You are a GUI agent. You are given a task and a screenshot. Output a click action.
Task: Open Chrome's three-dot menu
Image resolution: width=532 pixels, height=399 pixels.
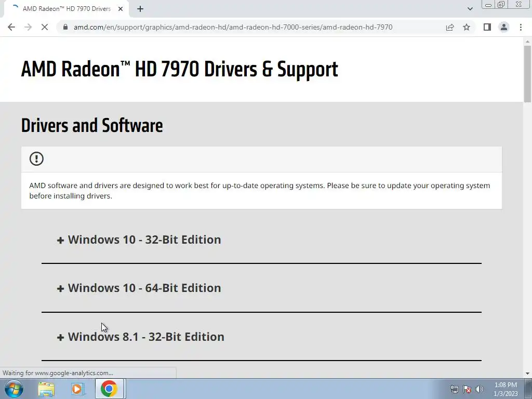coord(521,27)
